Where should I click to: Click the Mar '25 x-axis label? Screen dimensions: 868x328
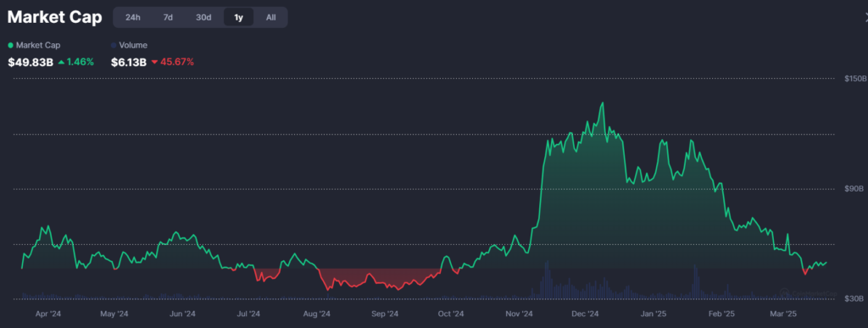point(783,314)
